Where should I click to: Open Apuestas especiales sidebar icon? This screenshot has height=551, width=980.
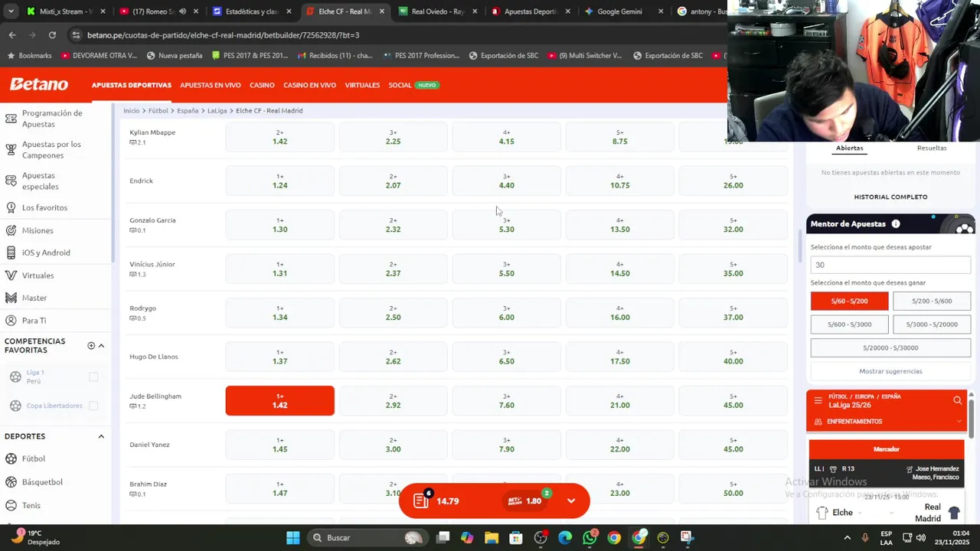(11, 181)
